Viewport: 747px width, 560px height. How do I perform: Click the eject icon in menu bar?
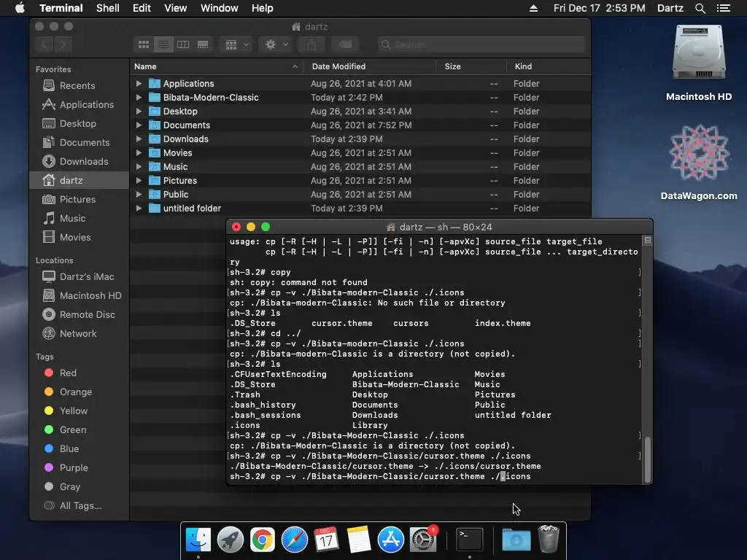click(533, 8)
